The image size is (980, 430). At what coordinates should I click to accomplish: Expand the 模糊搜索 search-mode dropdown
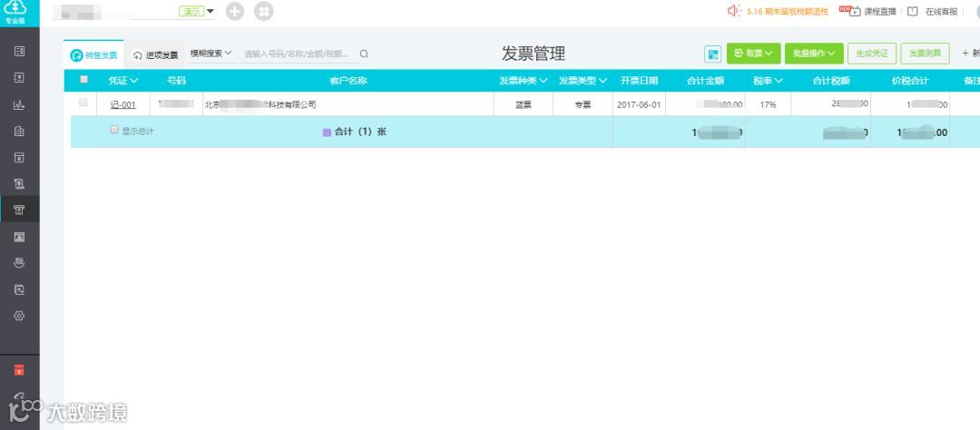click(x=211, y=54)
